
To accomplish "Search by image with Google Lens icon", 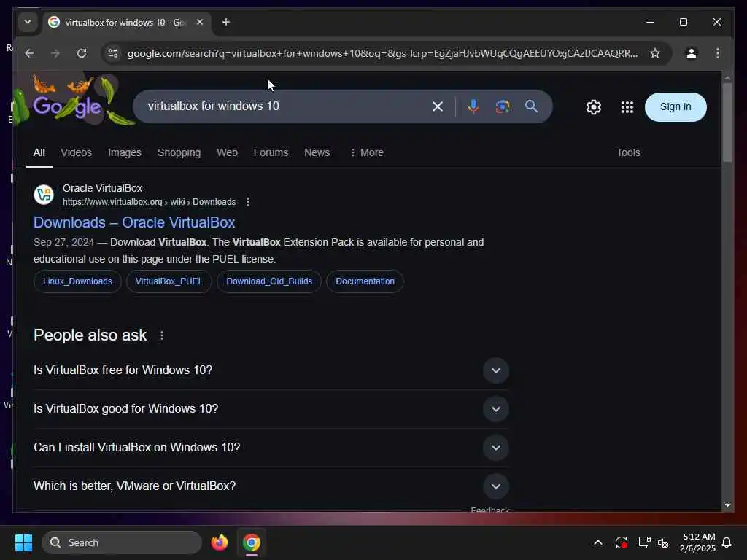I will 502,106.
